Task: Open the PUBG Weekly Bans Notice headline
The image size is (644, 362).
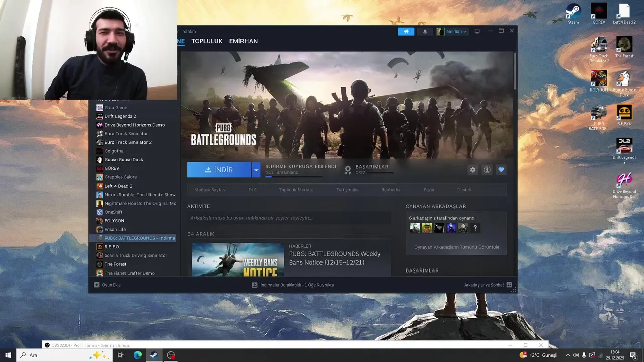Action: pyautogui.click(x=335, y=258)
